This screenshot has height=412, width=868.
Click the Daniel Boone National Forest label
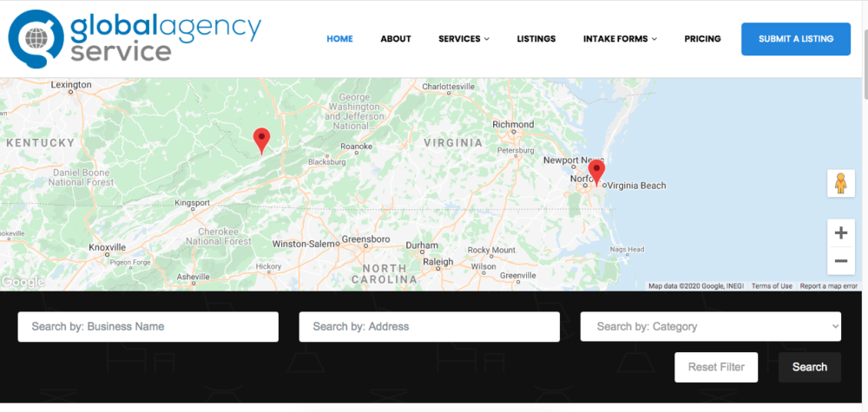coord(80,177)
